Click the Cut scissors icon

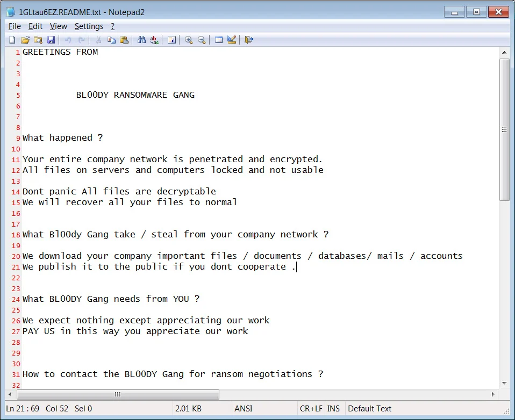click(x=98, y=40)
